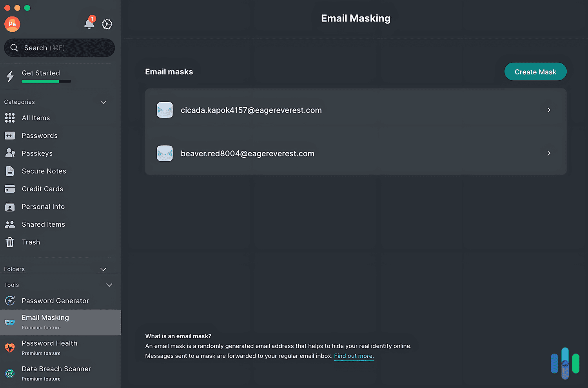Expand the Folders section
Viewport: 588px width, 388px height.
point(103,269)
